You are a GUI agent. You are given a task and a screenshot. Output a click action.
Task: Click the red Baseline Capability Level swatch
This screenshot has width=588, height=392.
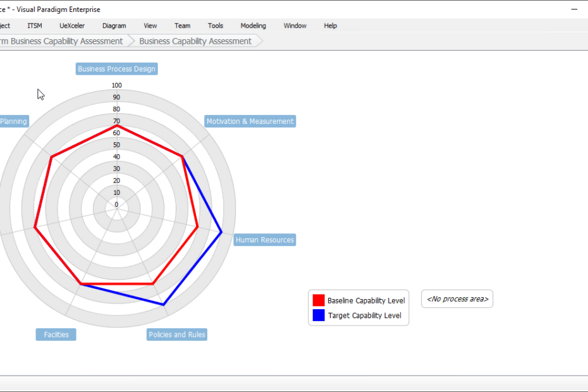coord(319,300)
